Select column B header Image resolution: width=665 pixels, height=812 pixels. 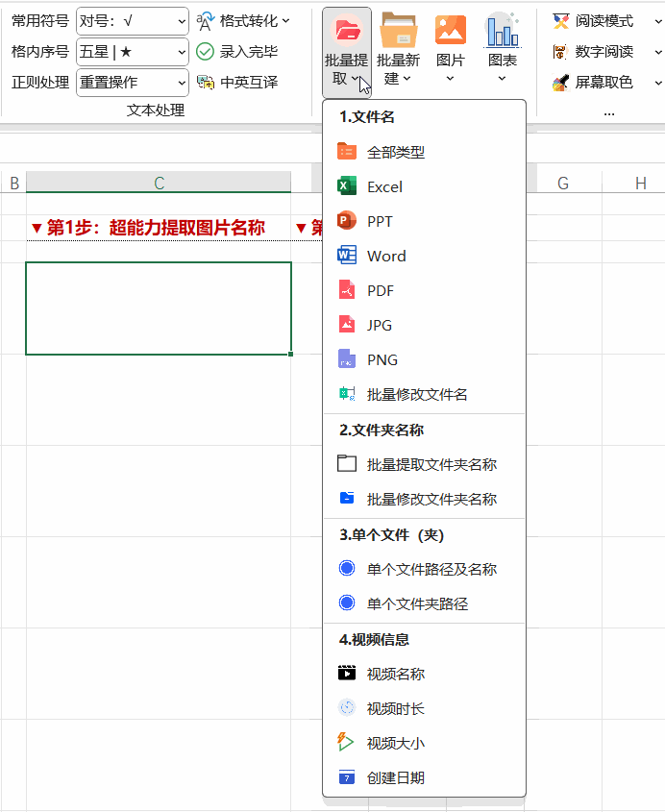click(14, 183)
